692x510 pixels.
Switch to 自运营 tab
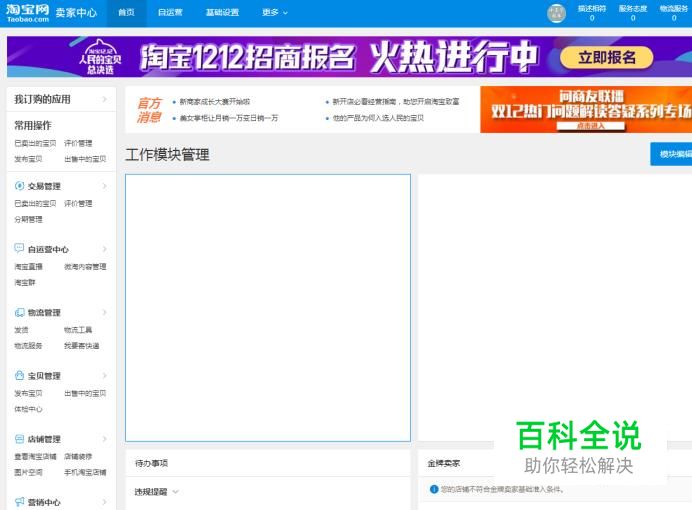pyautogui.click(x=170, y=12)
